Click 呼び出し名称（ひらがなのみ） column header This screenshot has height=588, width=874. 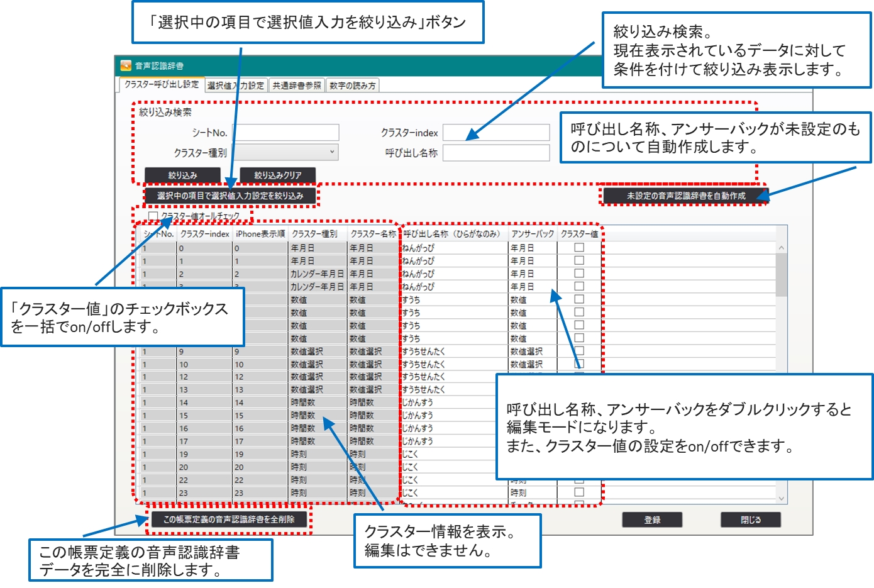point(454,234)
